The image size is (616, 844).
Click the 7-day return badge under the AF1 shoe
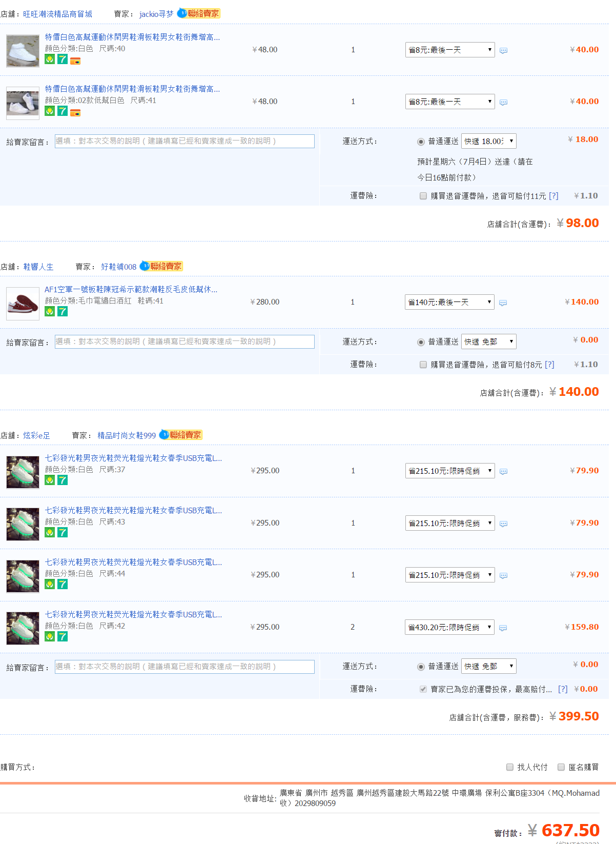(x=63, y=311)
